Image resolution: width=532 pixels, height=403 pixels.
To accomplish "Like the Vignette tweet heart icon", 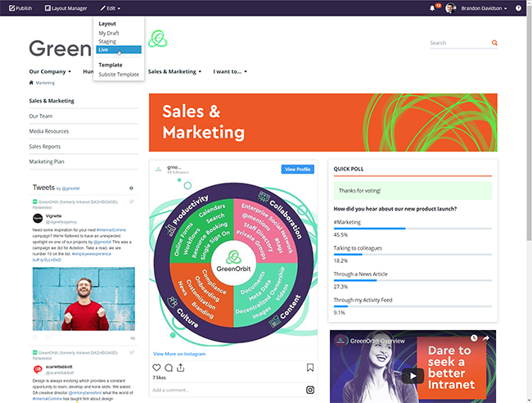I will tap(35, 337).
